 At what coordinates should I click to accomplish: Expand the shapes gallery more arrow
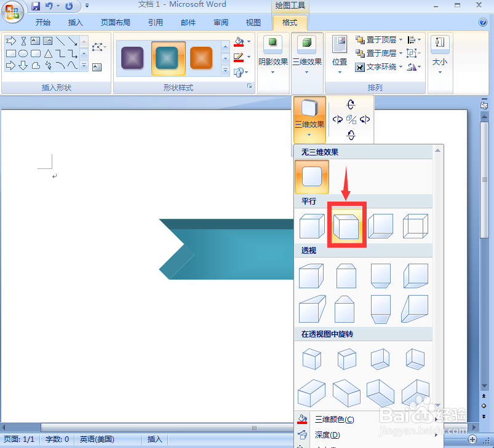[x=84, y=66]
